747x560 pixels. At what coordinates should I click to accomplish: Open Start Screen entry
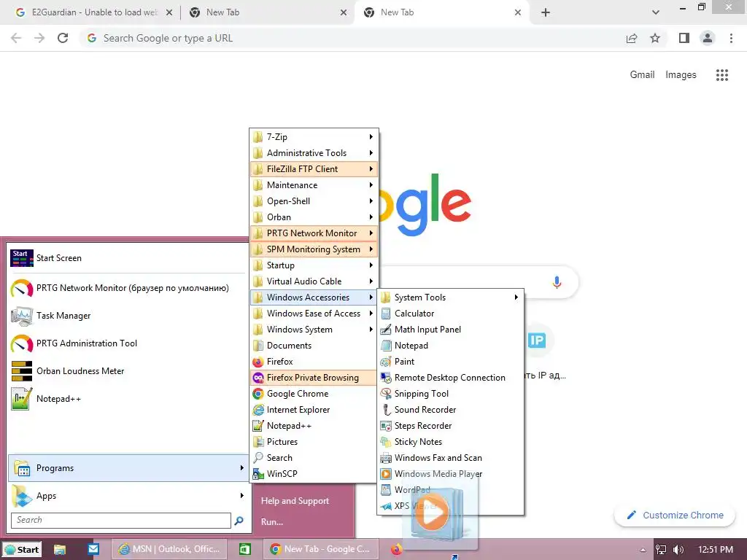tap(127, 258)
